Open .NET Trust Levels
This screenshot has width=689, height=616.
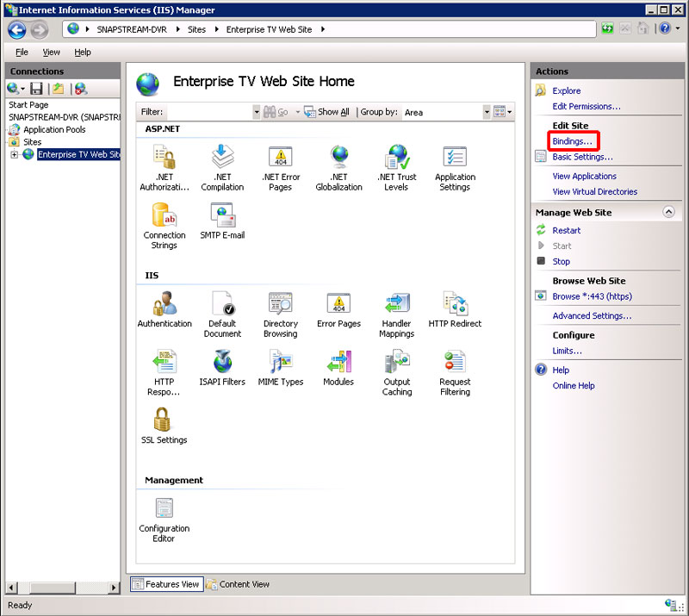pyautogui.click(x=396, y=167)
